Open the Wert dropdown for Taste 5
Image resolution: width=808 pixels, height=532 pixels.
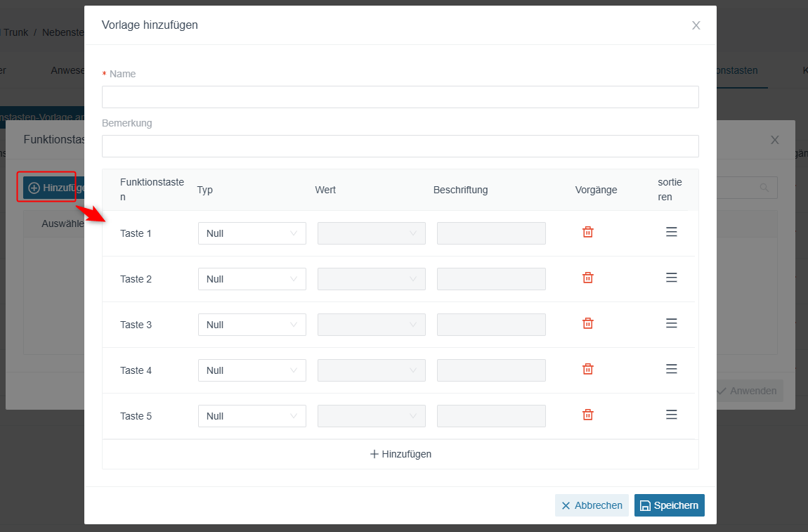[x=372, y=416]
